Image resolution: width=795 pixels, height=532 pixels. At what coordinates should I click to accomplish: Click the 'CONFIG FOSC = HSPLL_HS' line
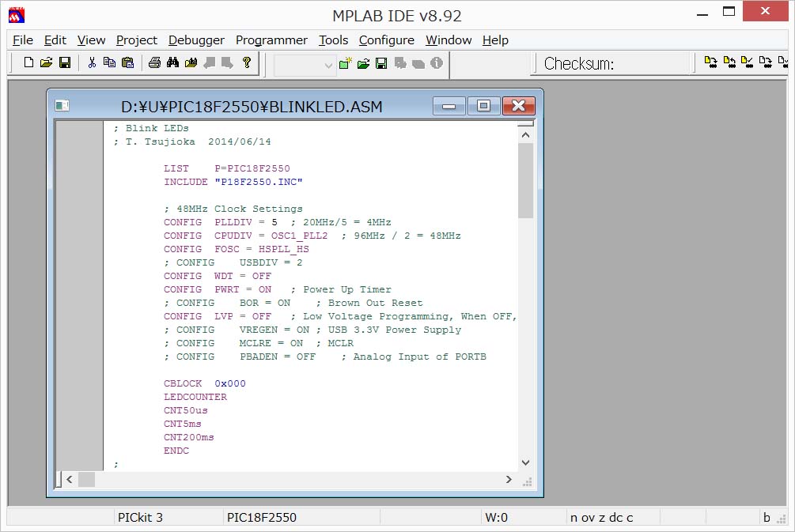(237, 249)
